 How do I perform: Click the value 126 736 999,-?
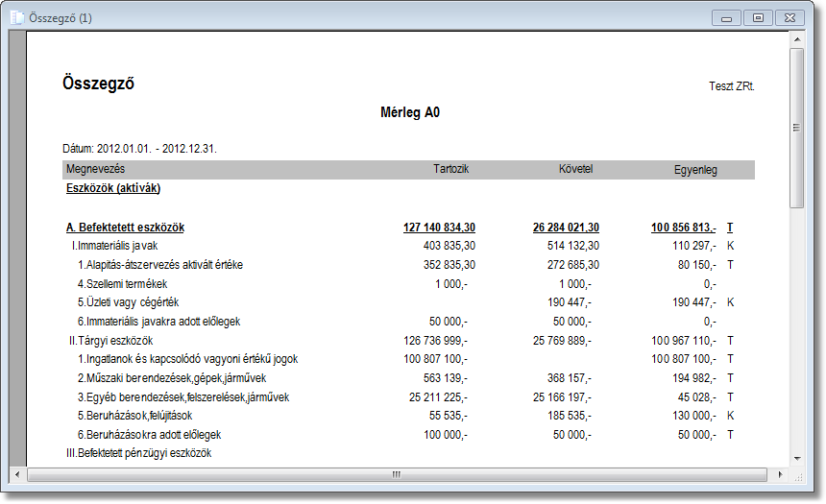436,341
